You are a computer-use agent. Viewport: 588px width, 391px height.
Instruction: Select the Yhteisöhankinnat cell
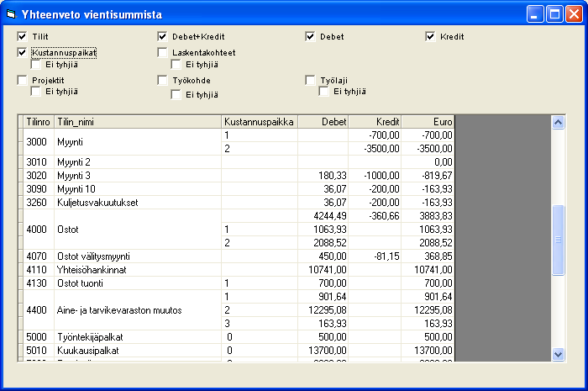click(138, 270)
